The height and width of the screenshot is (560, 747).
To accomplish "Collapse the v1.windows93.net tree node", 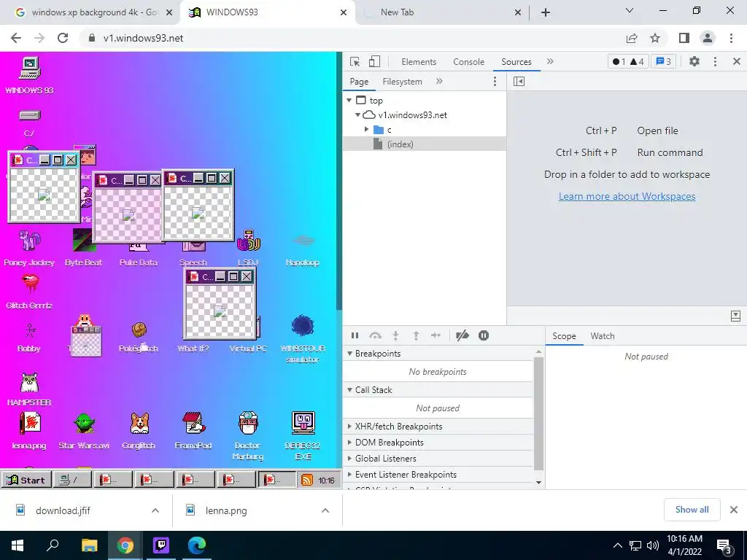I will point(357,114).
